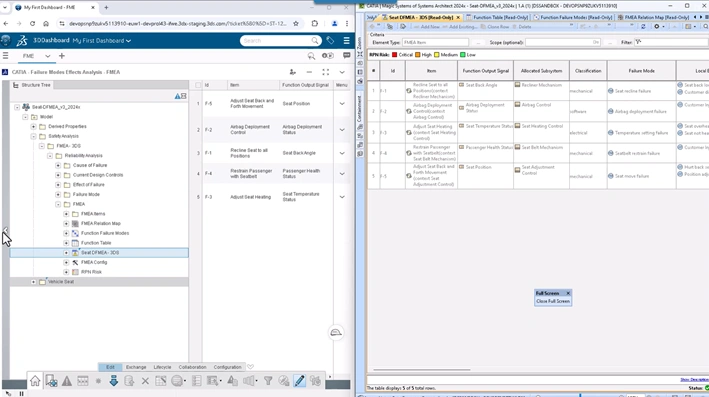Open the left dashboard tabs list icon
709x397 pixels.
pos(5,56)
